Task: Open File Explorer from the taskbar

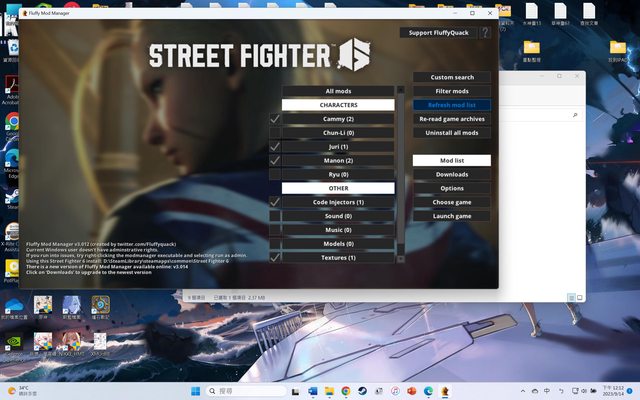Action: point(328,390)
